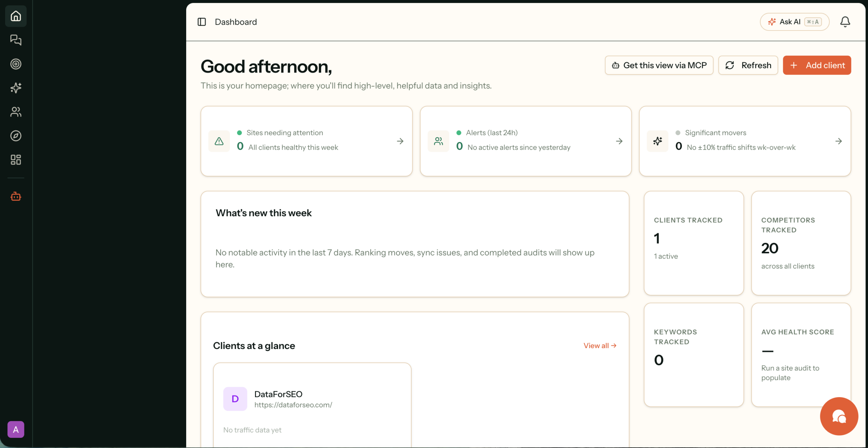
Task: Click Get this view via MCP
Action: pos(659,65)
